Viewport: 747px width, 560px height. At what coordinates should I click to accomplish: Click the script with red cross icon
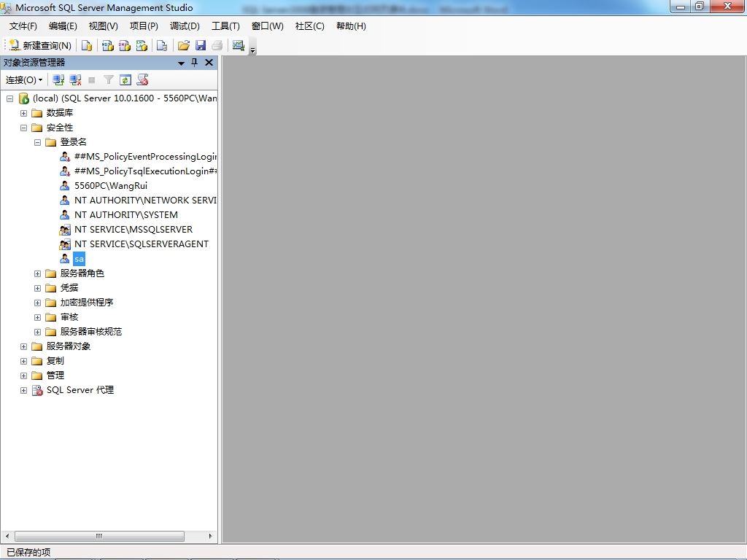click(x=142, y=80)
